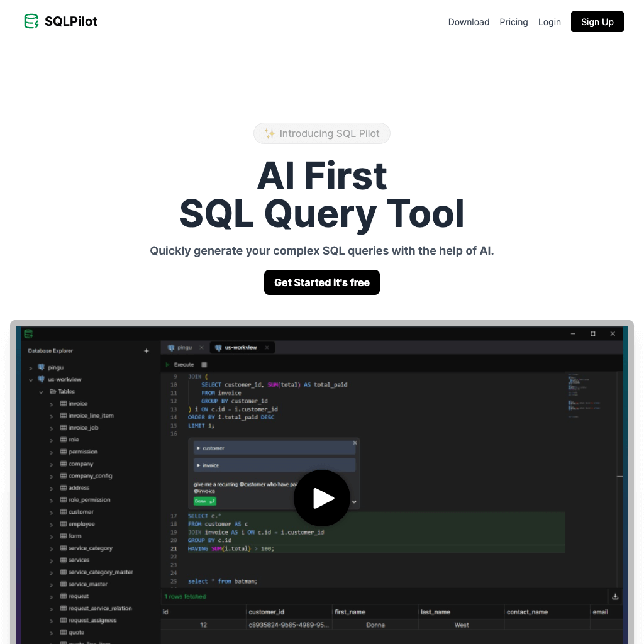Screen dimensions: 644x644
Task: Click the Get Started it's free button
Action: pos(321,282)
